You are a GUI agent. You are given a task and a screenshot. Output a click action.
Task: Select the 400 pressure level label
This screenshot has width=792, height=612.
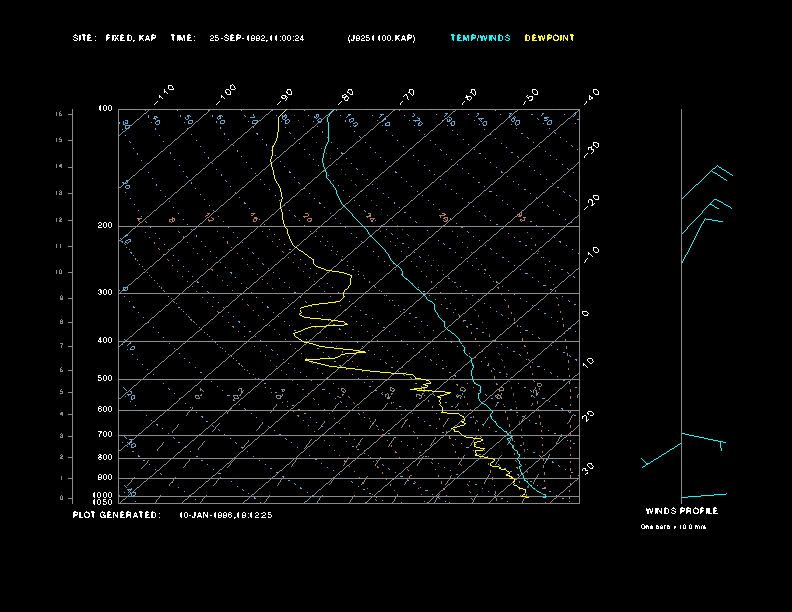105,341
